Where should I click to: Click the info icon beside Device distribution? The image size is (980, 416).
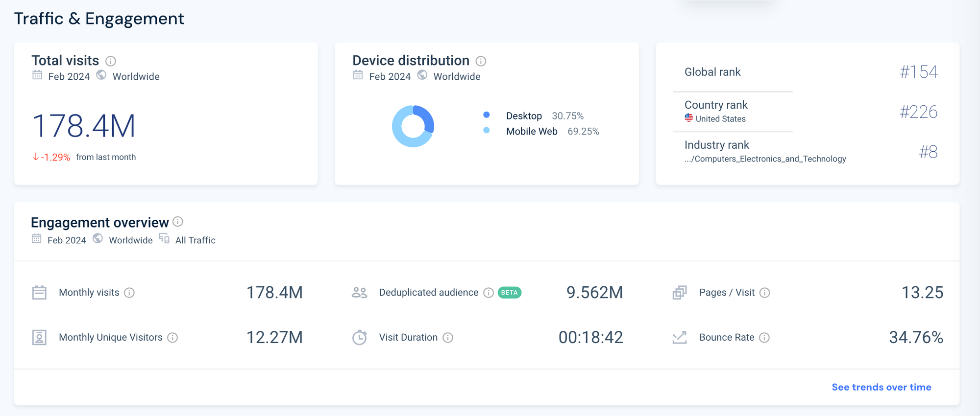481,61
